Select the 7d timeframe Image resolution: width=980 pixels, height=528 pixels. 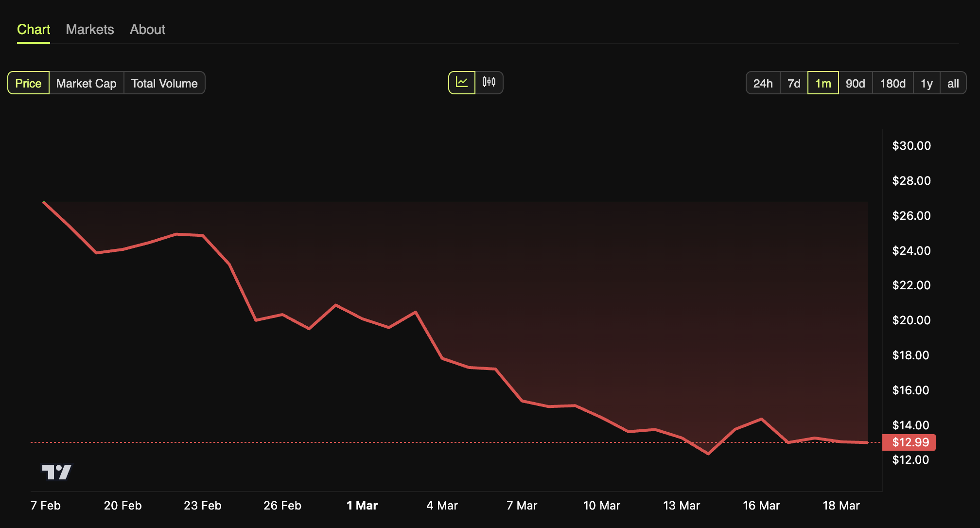793,83
